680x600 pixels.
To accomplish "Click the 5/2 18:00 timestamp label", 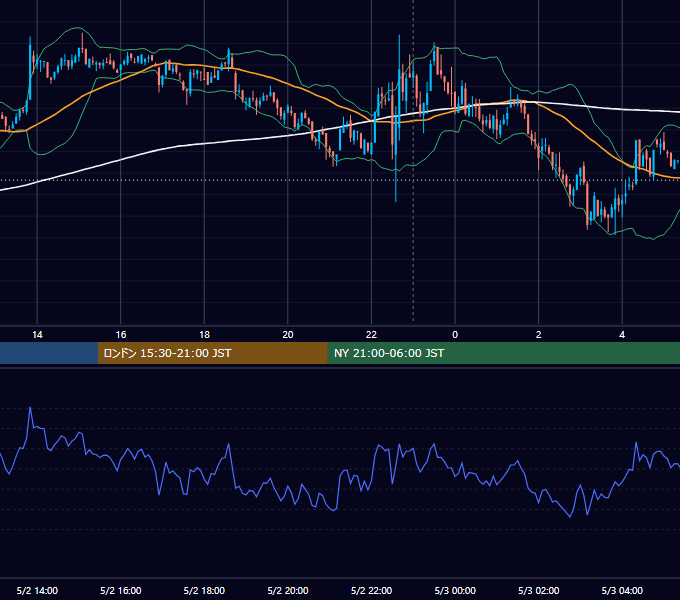I will click(x=204, y=590).
